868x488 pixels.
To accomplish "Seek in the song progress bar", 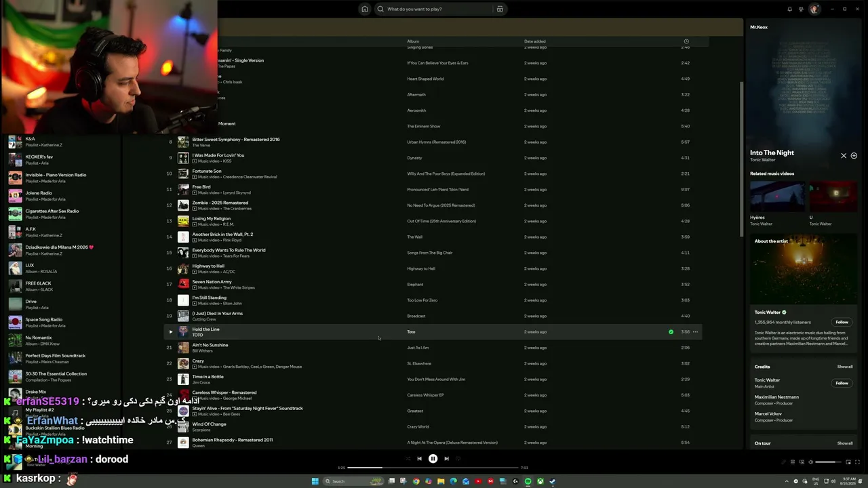I will click(433, 468).
